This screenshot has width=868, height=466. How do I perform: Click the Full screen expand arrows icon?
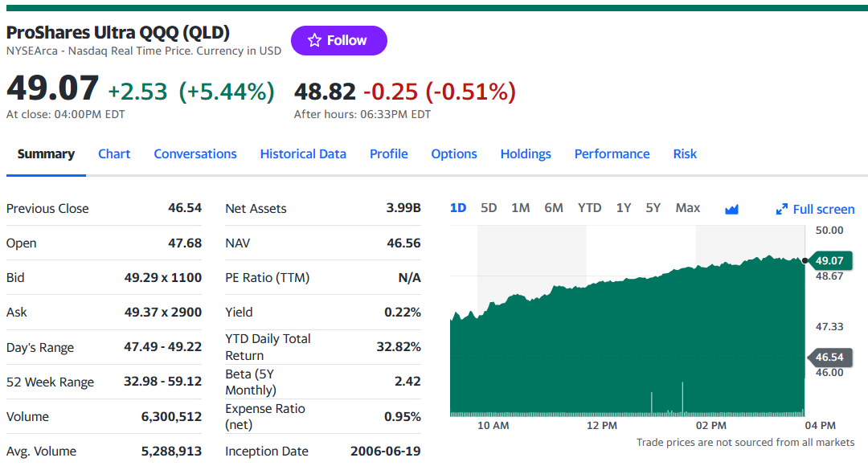pyautogui.click(x=782, y=209)
